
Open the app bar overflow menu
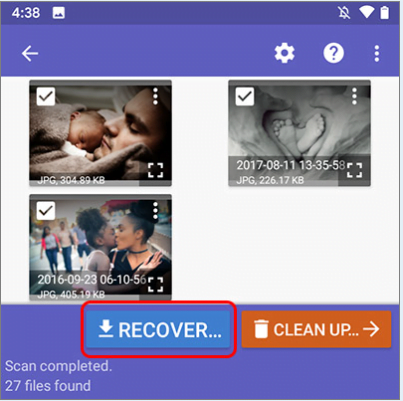coord(377,53)
